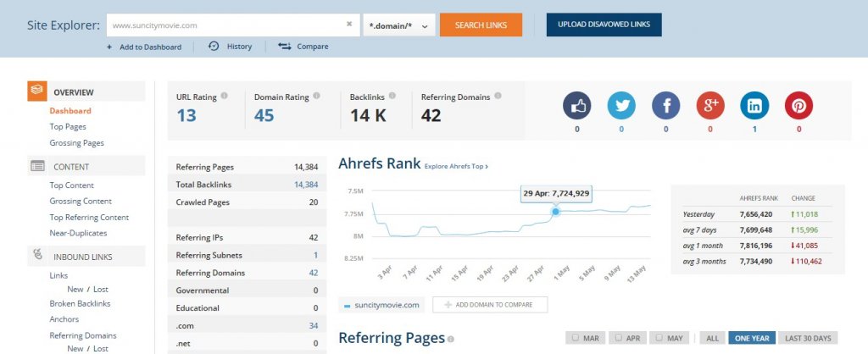Click the Referring Subnets value 1
This screenshot has width=868, height=354.
pyautogui.click(x=315, y=255)
